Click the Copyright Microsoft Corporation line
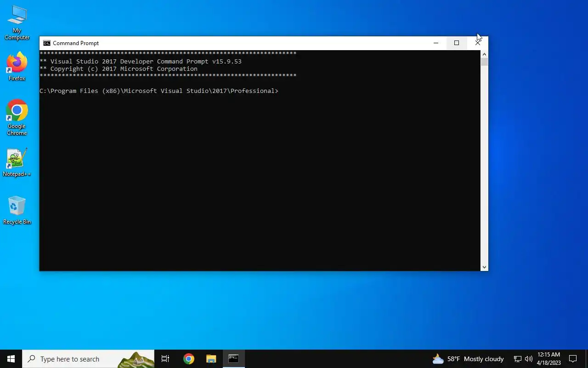Image resolution: width=588 pixels, height=368 pixels. pyautogui.click(x=119, y=69)
